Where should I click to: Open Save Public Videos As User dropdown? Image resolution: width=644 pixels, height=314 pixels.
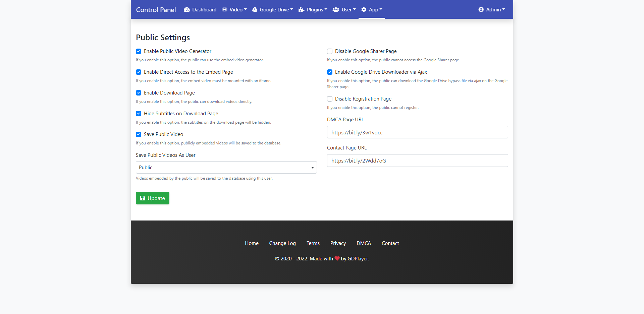tap(226, 168)
